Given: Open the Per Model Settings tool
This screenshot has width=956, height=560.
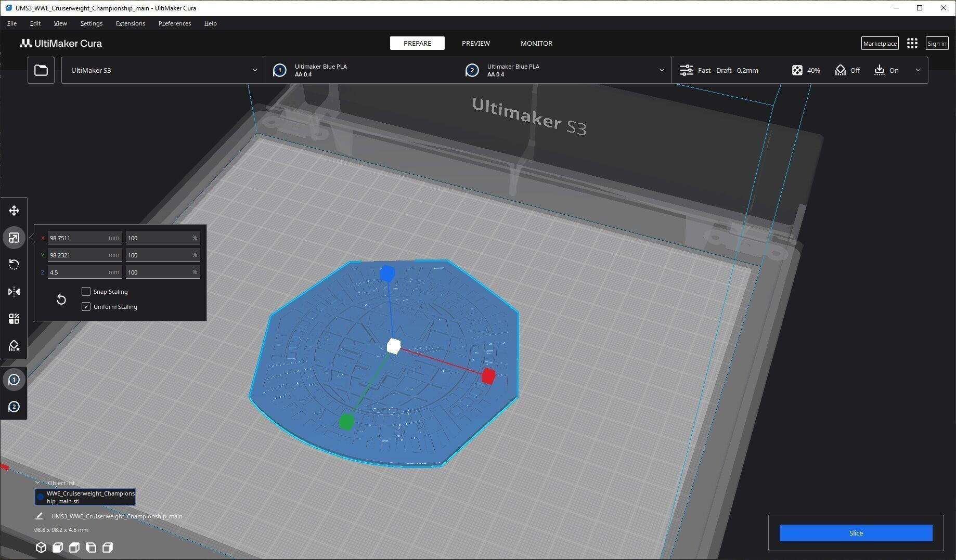Looking at the screenshot, I should tap(14, 319).
